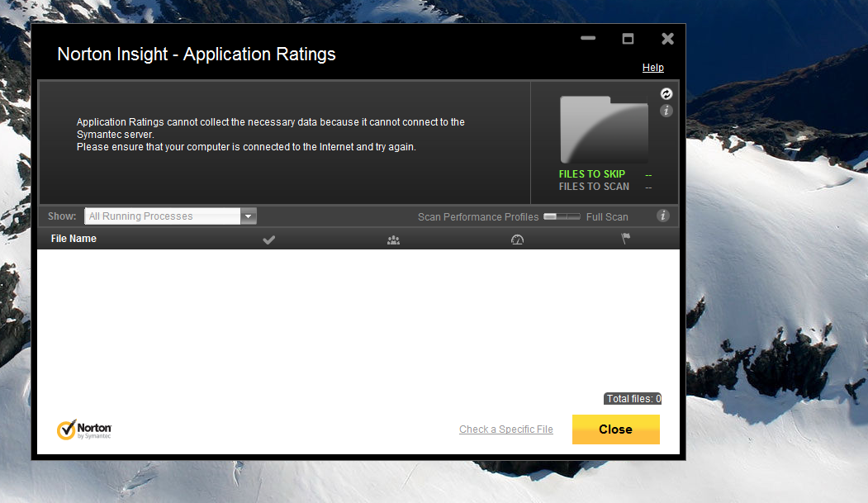Click the Norton Insight - Application Ratings title
The height and width of the screenshot is (503, 868).
coord(197,55)
